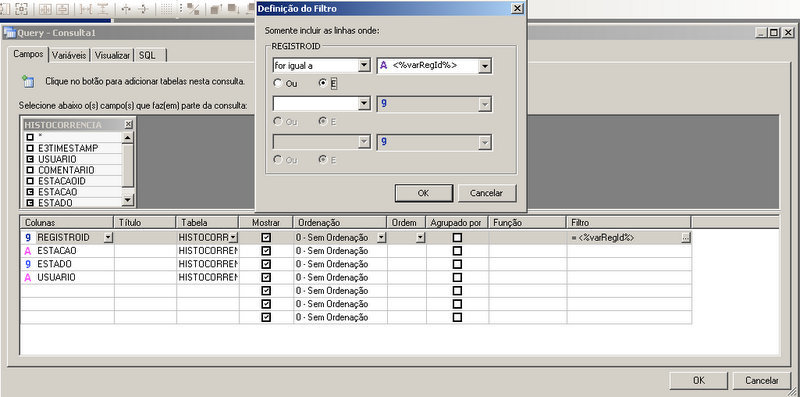Click the Título cell for the ESTACAO row
The image size is (800, 397).
pos(145,251)
